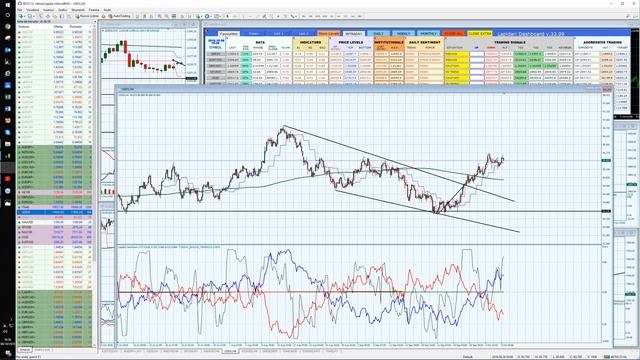
Task: Switch to candlestick chart display icon
Action: point(144,16)
